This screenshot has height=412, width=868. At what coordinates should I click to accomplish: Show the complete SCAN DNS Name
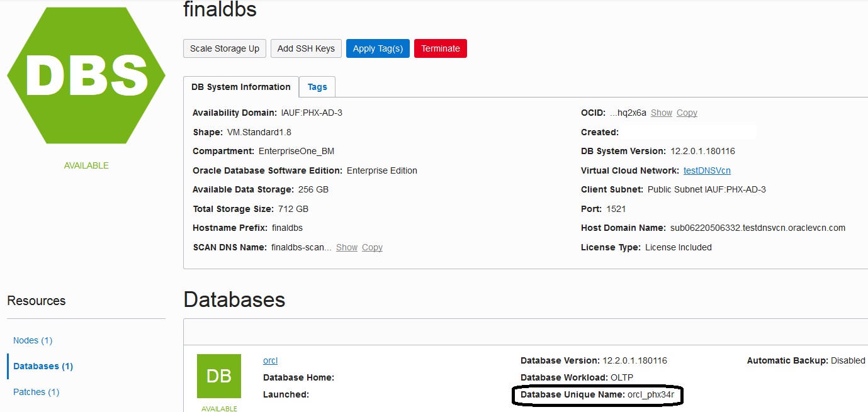346,247
